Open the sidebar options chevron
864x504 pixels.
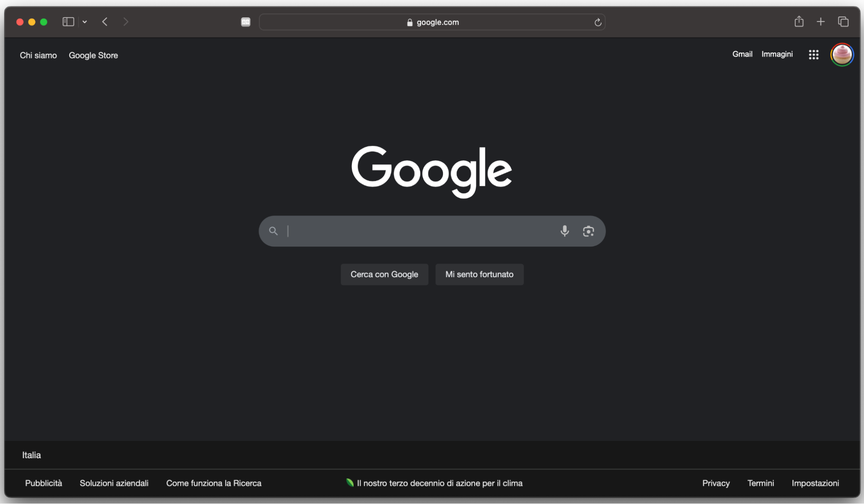(x=84, y=22)
